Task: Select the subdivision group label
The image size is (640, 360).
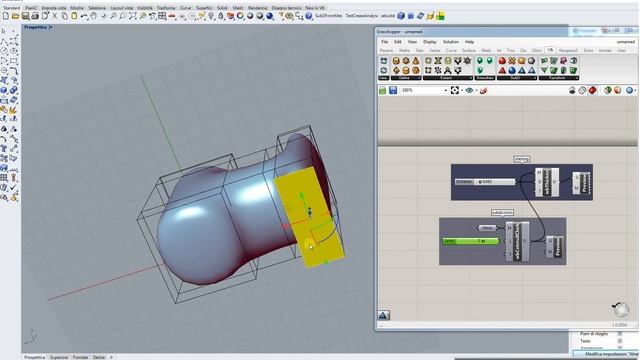Action: pos(502,213)
